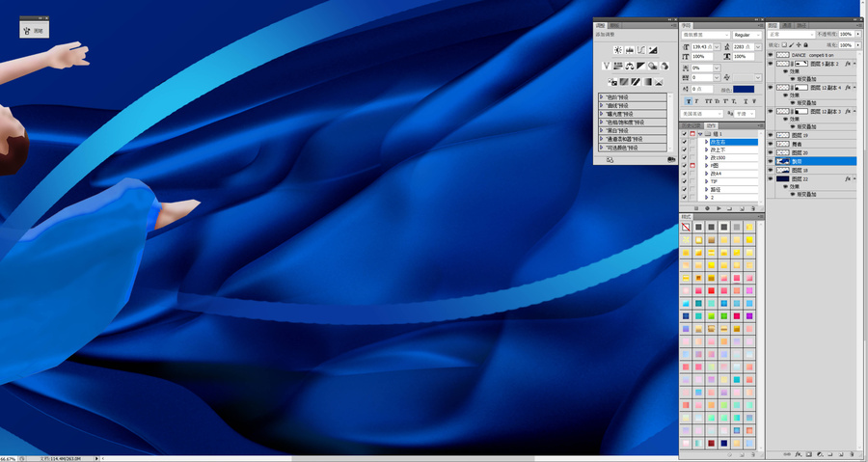Collapse the action group 组 1

pos(700,134)
